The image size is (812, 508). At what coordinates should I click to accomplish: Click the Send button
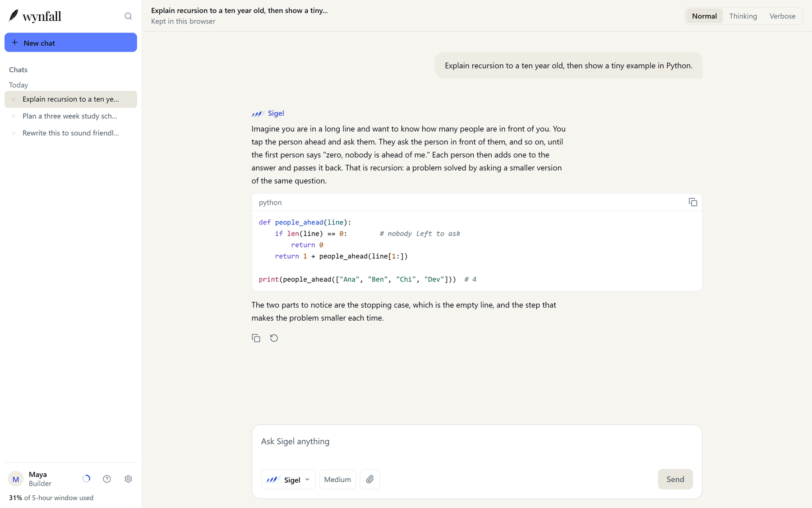tap(675, 479)
